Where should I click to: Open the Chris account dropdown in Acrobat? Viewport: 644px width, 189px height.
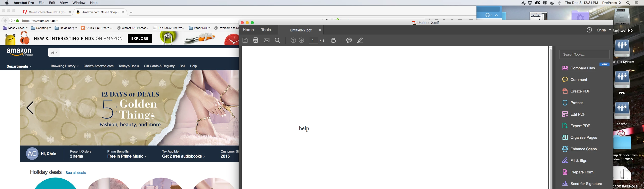603,30
